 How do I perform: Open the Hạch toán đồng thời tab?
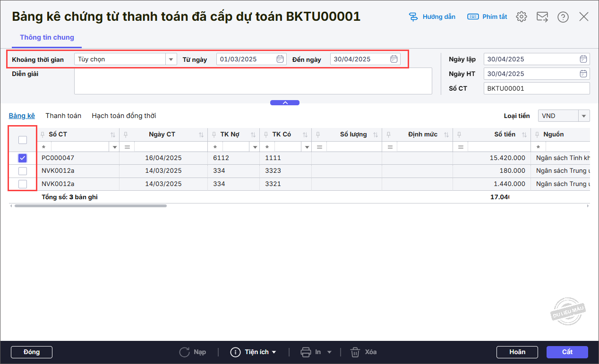point(124,116)
